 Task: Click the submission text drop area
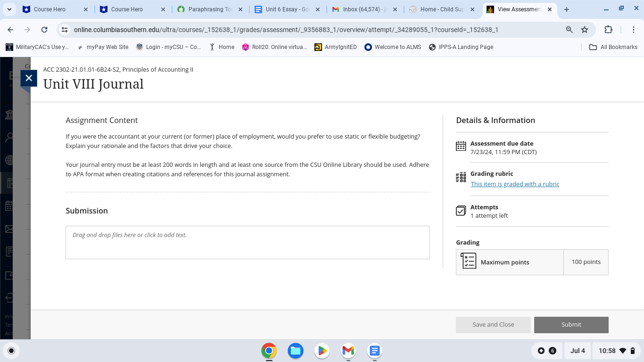tap(248, 242)
